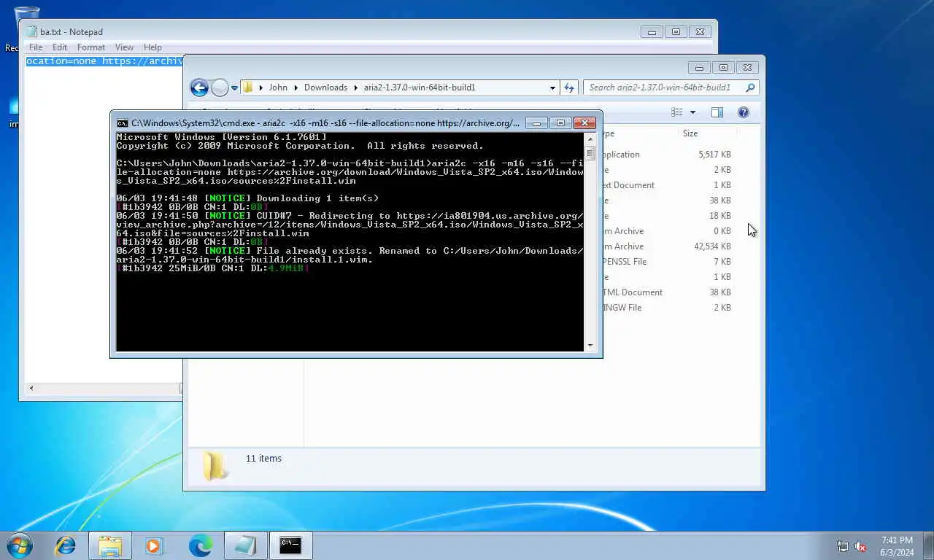Open the View menu in Notepad
This screenshot has height=560, width=934.
pos(124,47)
